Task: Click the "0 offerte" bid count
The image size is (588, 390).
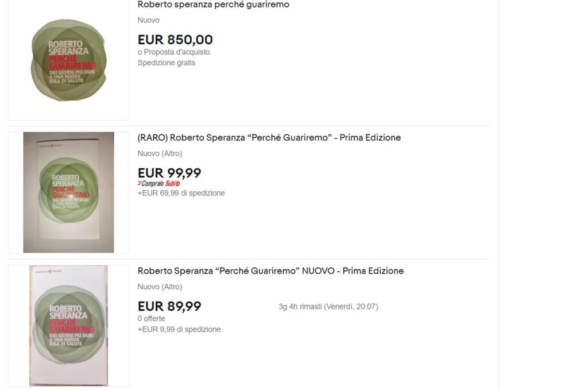Action: tap(151, 318)
